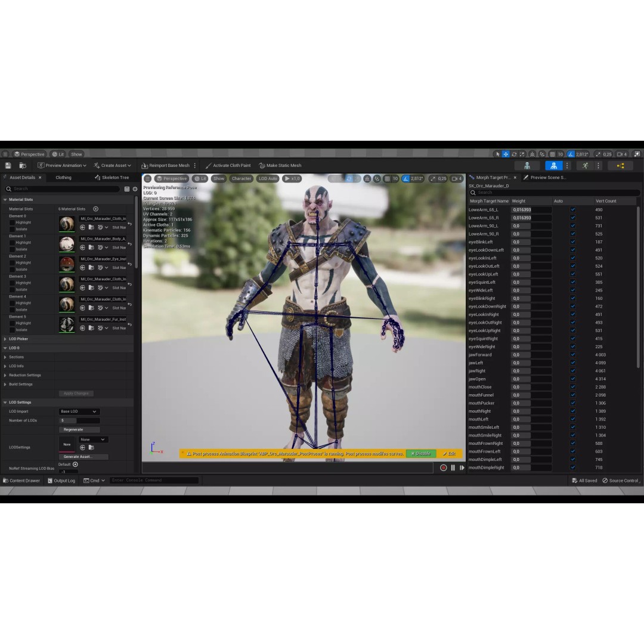Step forward one frame in preview
This screenshot has width=644, height=644.
point(462,468)
